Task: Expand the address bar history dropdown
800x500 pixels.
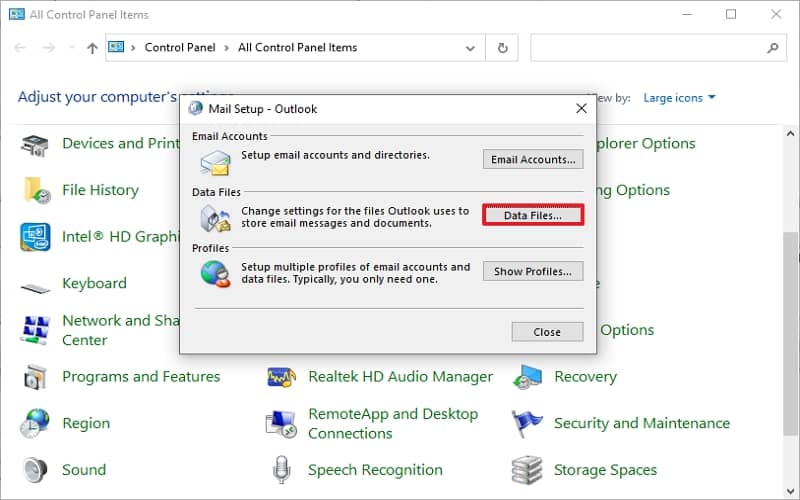Action: (x=470, y=48)
